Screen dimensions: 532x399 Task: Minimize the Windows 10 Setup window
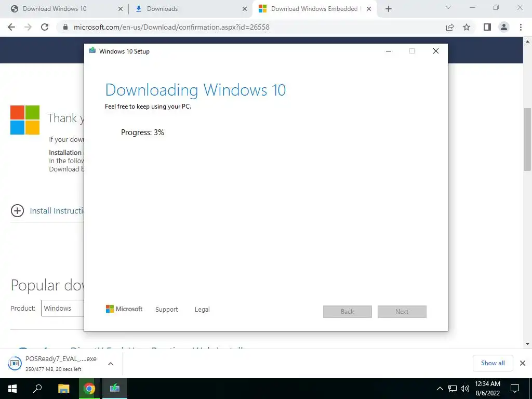click(x=389, y=51)
